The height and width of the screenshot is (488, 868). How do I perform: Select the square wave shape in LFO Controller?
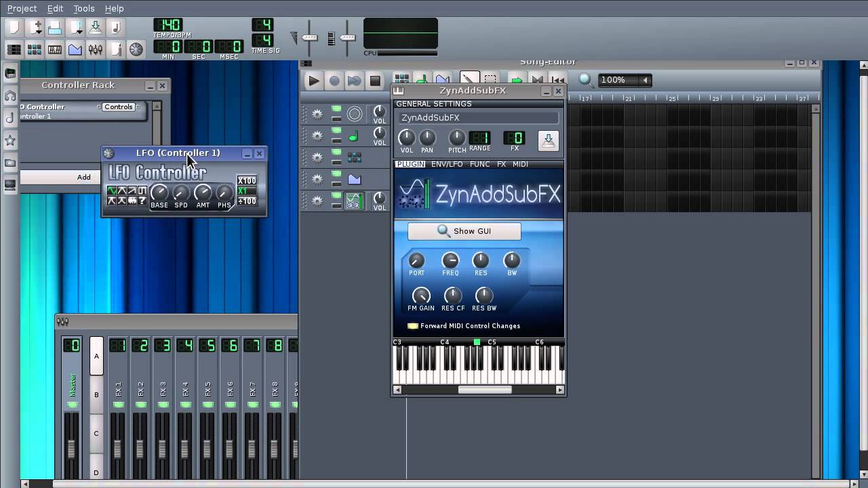[142, 191]
